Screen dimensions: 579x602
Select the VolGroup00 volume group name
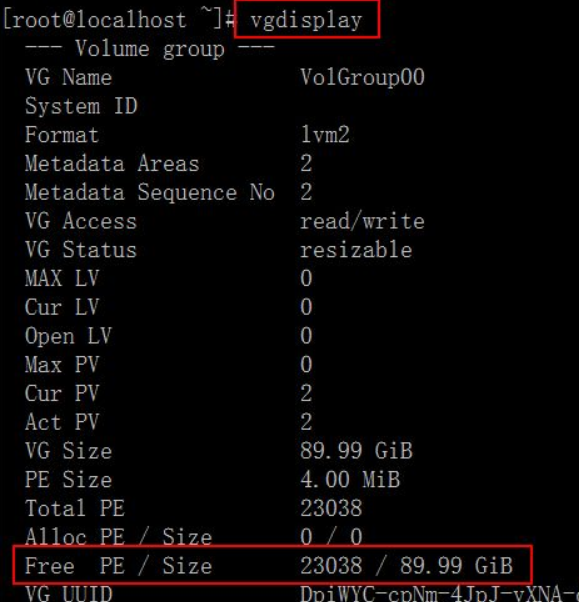(362, 78)
